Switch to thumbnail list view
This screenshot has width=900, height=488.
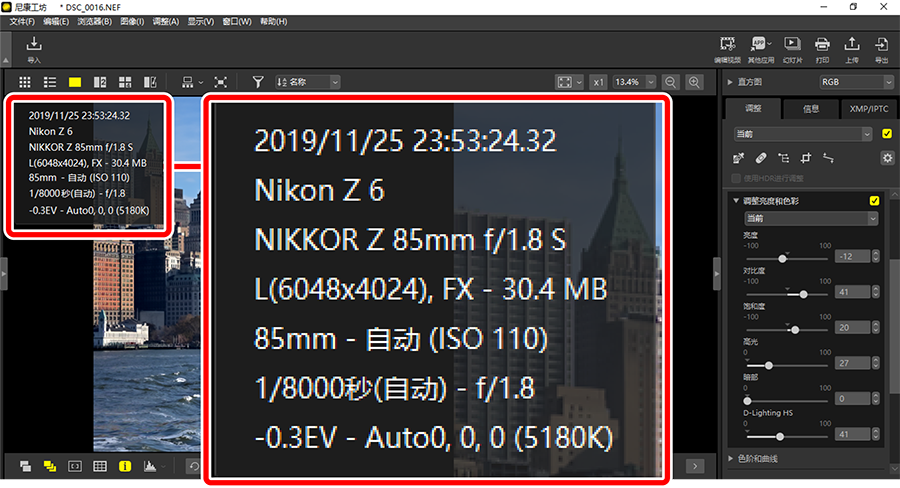(x=50, y=82)
